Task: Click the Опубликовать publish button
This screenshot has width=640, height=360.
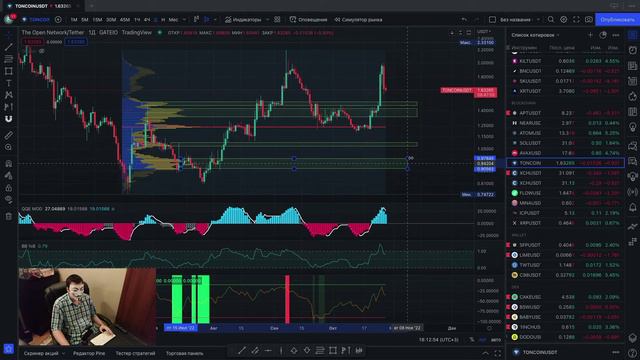Action: (x=617, y=20)
